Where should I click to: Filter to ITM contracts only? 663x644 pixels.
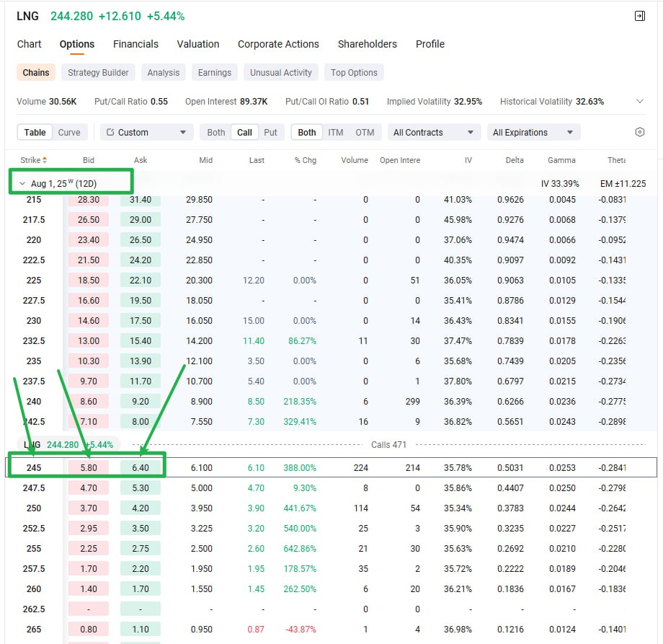pyautogui.click(x=336, y=132)
